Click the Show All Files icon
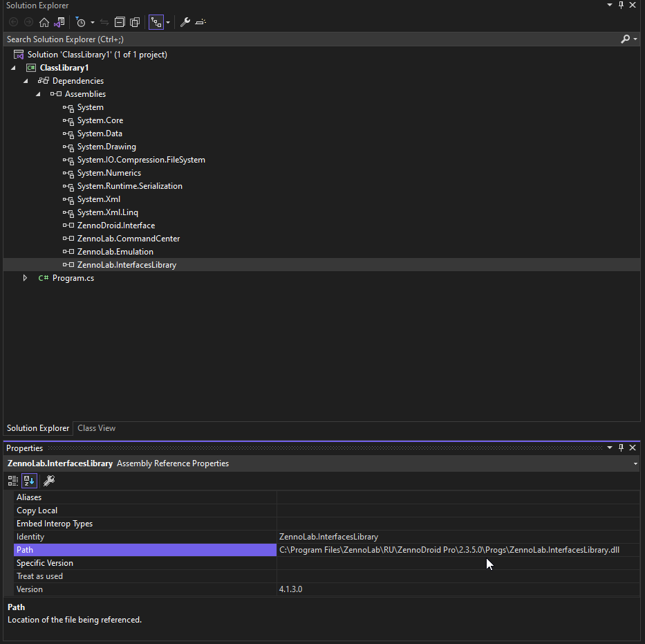Viewport: 645px width, 644px height. click(x=135, y=22)
